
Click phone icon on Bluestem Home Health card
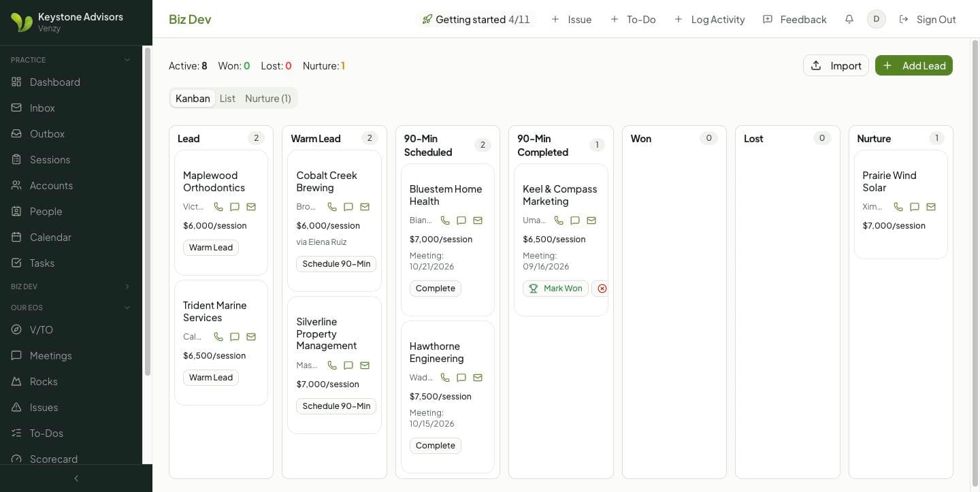(x=445, y=220)
